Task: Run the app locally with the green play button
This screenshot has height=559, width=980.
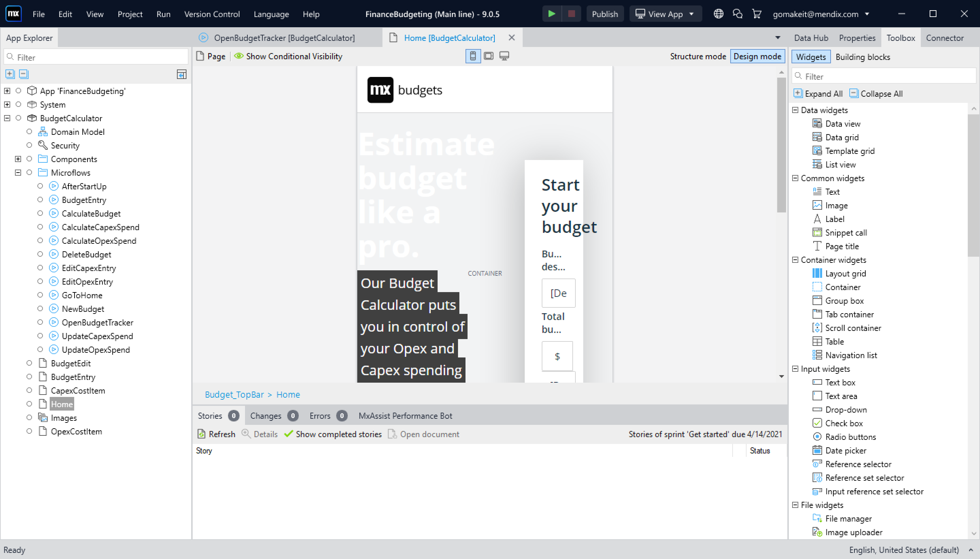Action: pos(551,13)
